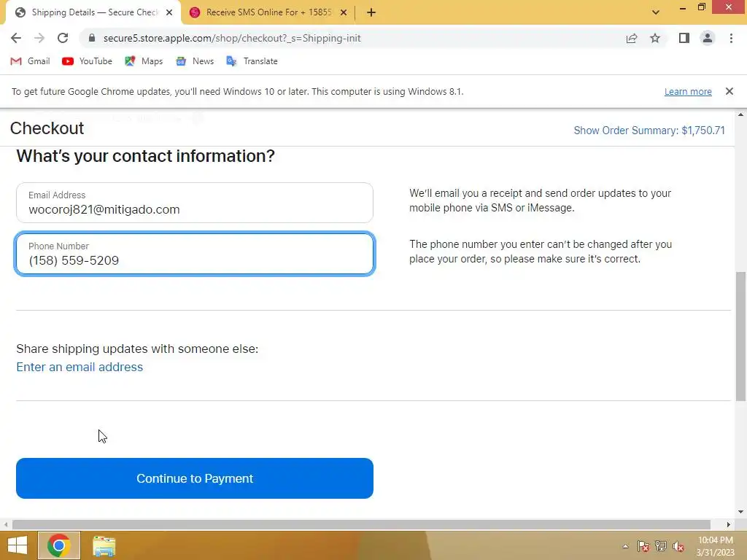747x560 pixels.
Task: Bookmark this page with the star
Action: tap(655, 38)
